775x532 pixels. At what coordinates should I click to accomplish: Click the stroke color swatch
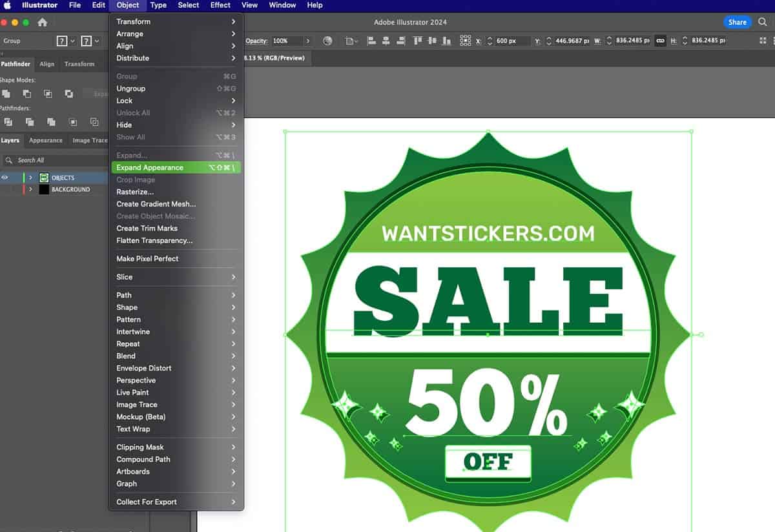87,41
